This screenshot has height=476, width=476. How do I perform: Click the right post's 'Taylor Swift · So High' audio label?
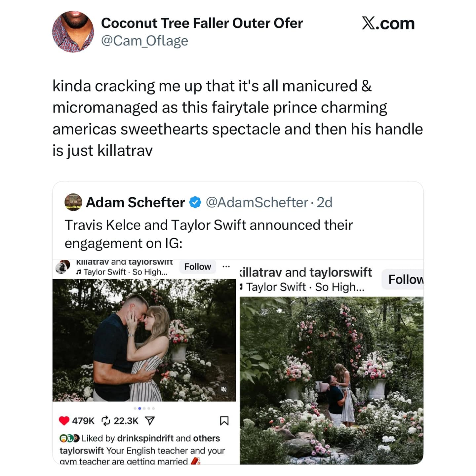305,287
